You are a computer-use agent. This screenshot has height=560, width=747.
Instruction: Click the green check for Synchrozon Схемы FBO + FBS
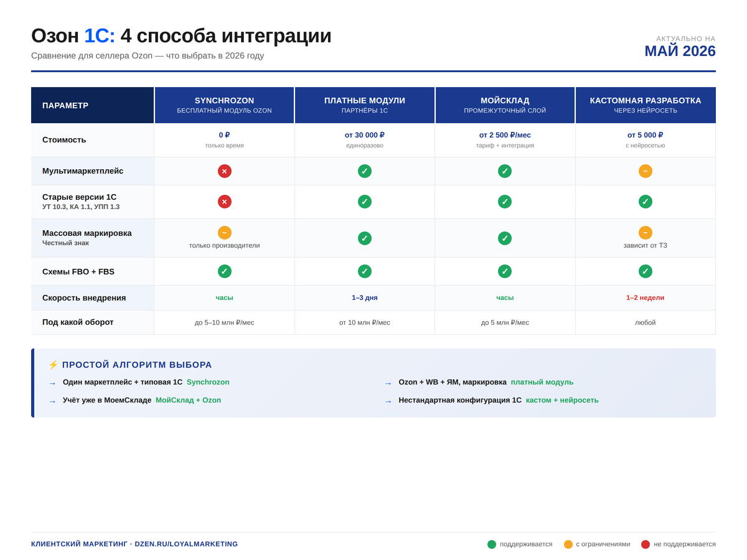(225, 271)
